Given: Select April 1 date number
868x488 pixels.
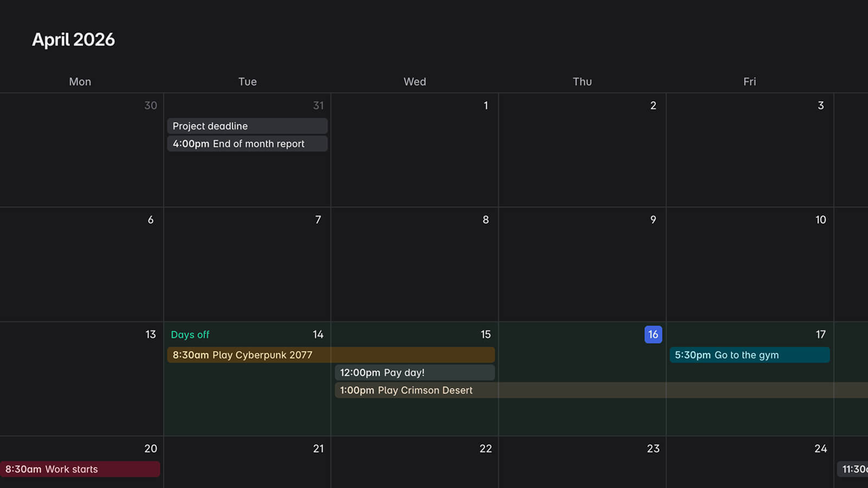Looking at the screenshot, I should click(486, 105).
